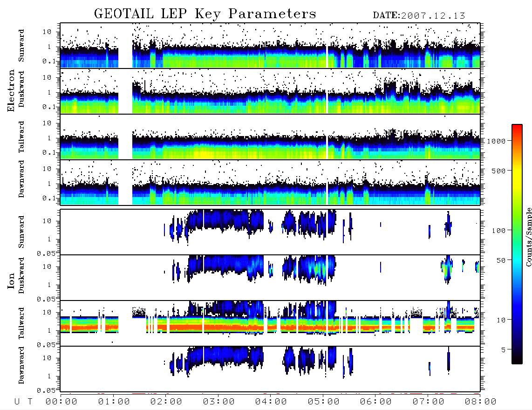The height and width of the screenshot is (410, 532).
Task: Click the "GEOTAIL LEP Key Parameters" plot title
Action: [x=205, y=14]
